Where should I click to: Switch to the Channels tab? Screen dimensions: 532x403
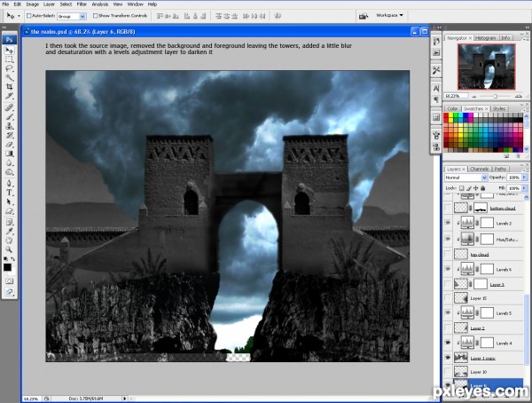(479, 169)
